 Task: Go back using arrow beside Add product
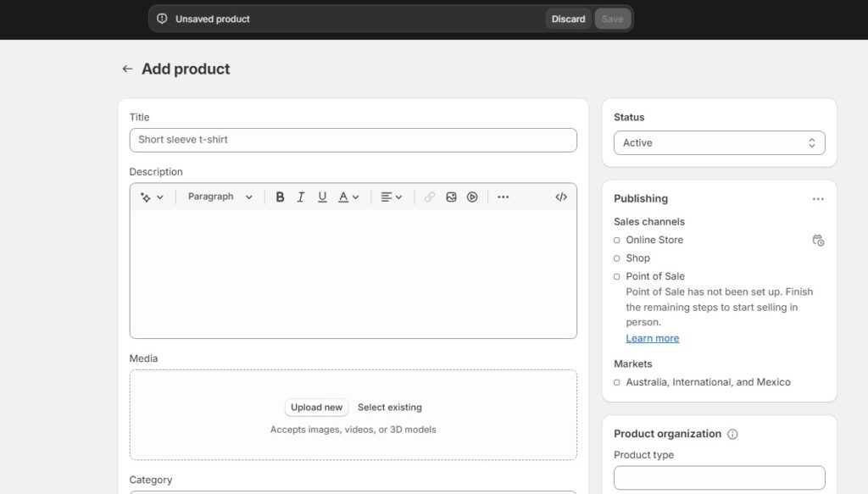[127, 69]
